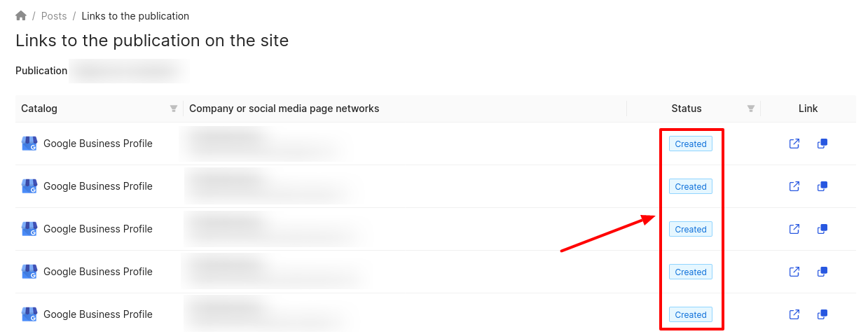The width and height of the screenshot is (868, 334).
Task: Select the first row's Created status badge
Action: click(691, 144)
